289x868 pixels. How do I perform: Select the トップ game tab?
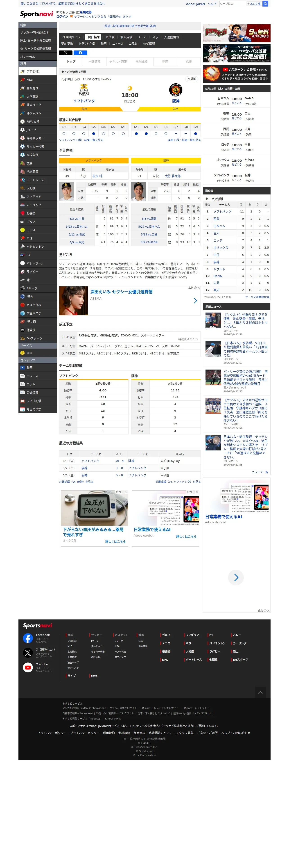pyautogui.click(x=71, y=62)
